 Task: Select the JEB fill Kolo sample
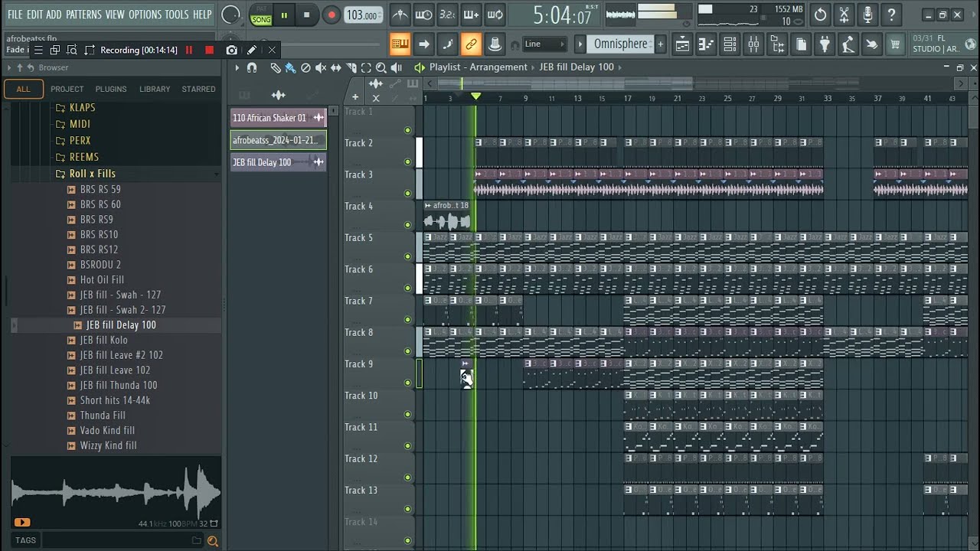pyautogui.click(x=104, y=340)
